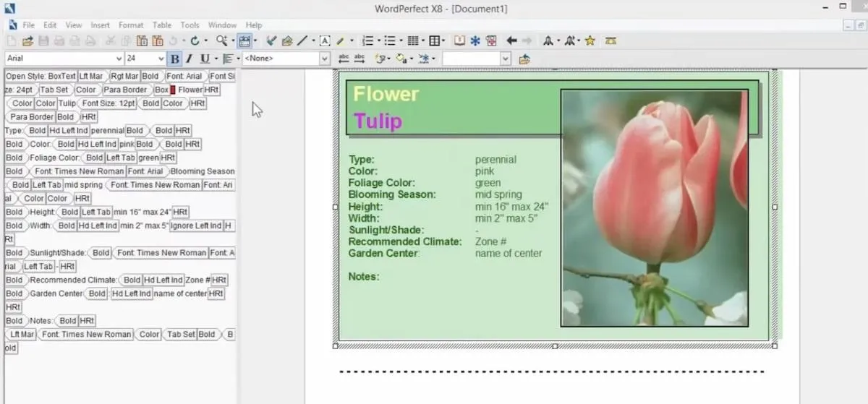Click Recommended Climate: label in the document
Image resolution: width=868 pixels, height=404 pixels.
pos(405,241)
